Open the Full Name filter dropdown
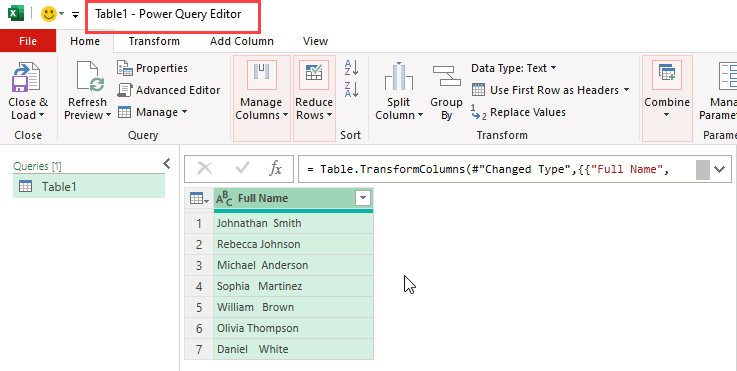Viewport: 737px width, 371px height. pyautogui.click(x=363, y=198)
